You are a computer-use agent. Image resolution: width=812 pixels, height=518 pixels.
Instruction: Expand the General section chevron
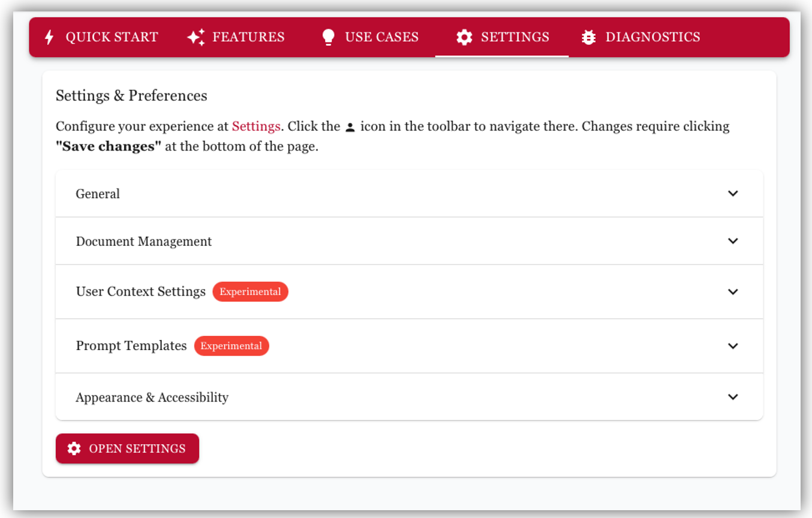pos(732,194)
